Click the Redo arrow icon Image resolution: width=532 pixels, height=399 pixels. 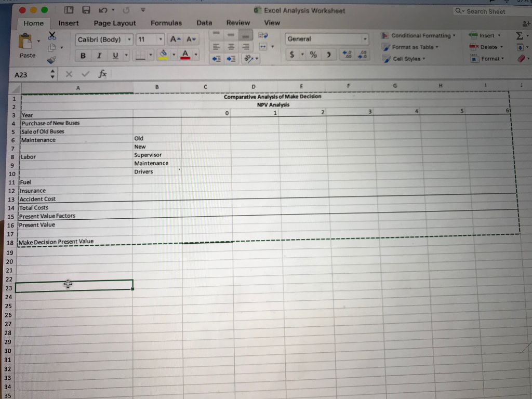point(126,10)
